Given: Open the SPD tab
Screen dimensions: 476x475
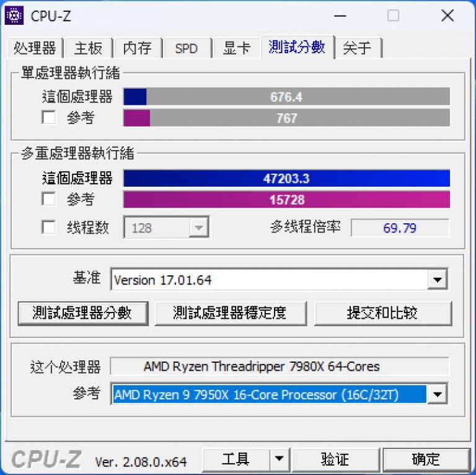Looking at the screenshot, I should click(x=187, y=48).
